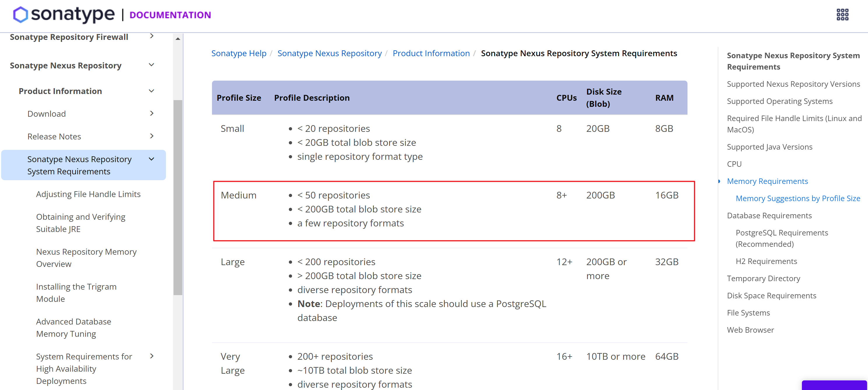Image resolution: width=868 pixels, height=390 pixels.
Task: Jump to H2 Requirements section
Action: pos(766,261)
